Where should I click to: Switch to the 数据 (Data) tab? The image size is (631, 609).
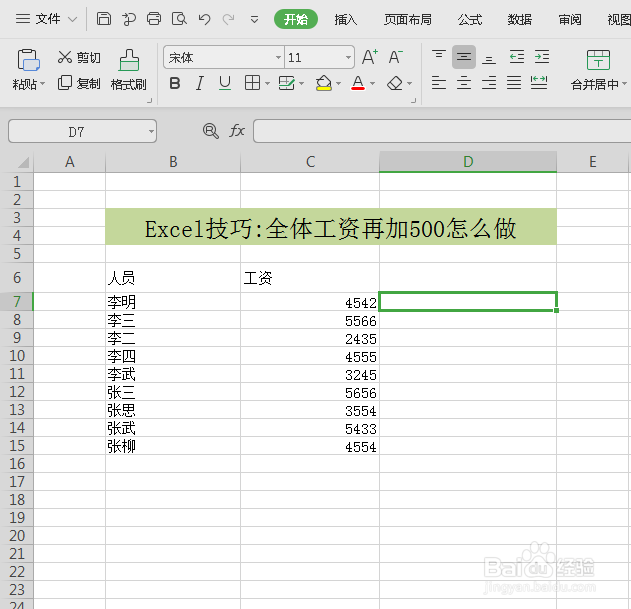(520, 19)
